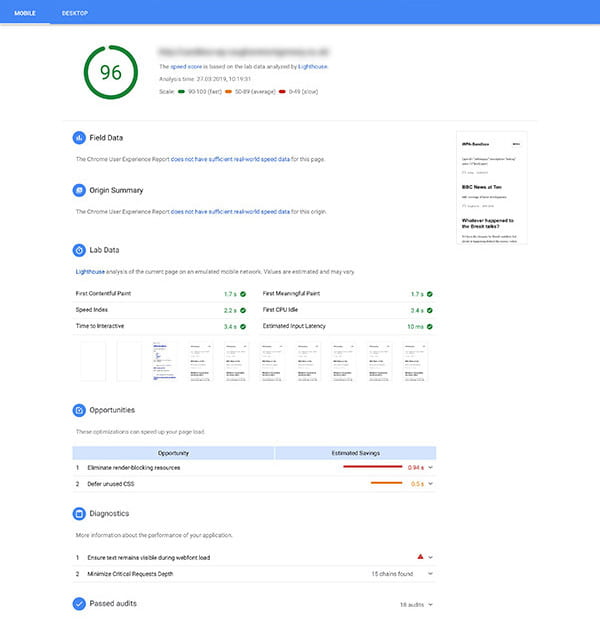Click the red slow scale legend marker
Screen dimensions: 600x627
point(282,92)
